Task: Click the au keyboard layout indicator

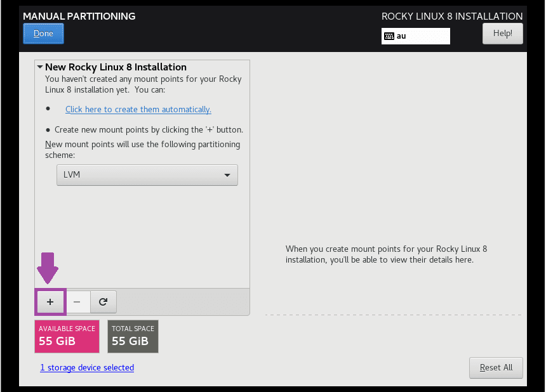Action: click(415, 36)
